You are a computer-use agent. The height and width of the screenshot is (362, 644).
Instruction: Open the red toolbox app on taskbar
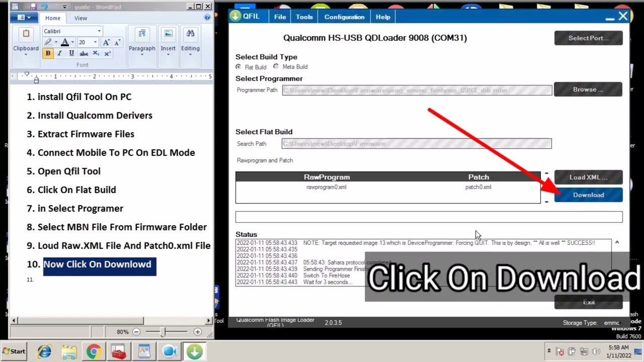coord(119,351)
